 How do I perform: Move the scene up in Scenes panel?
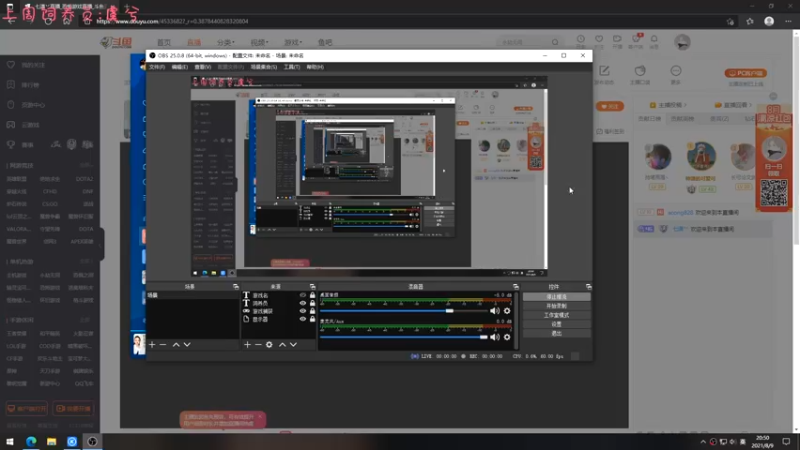(x=176, y=345)
